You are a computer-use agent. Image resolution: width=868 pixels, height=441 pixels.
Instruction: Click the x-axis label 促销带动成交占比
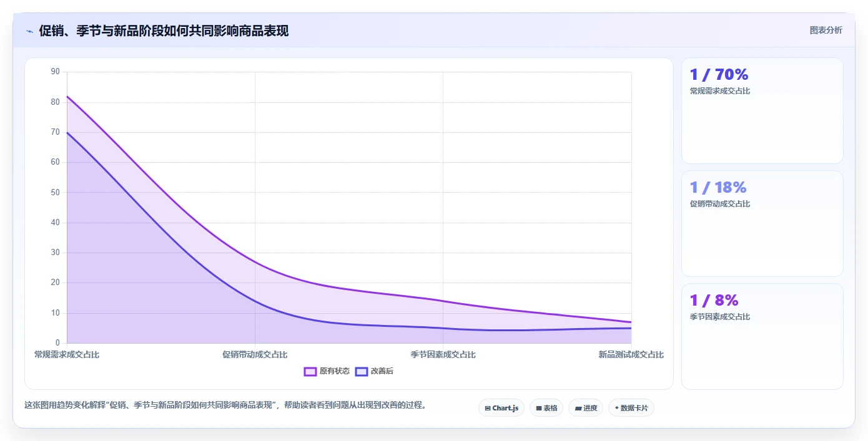[x=255, y=354]
